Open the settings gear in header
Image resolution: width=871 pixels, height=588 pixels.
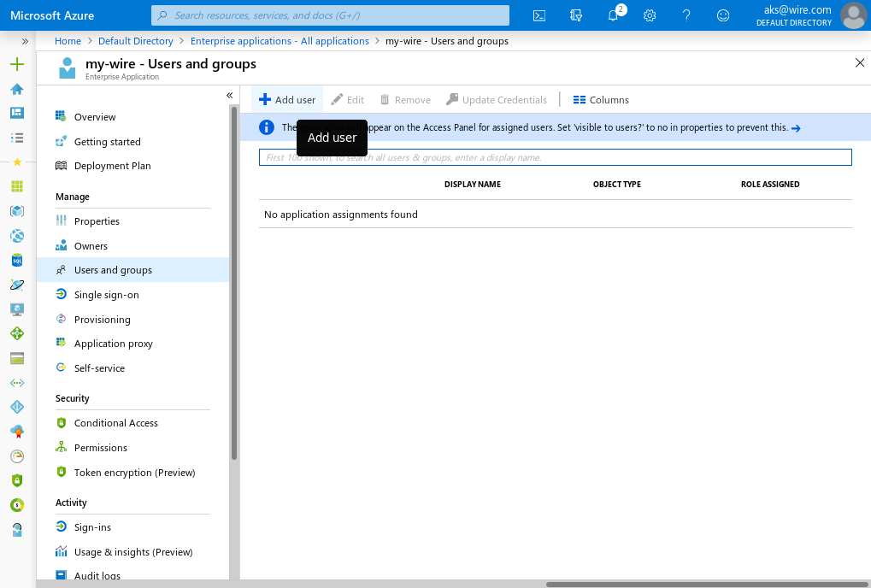650,15
